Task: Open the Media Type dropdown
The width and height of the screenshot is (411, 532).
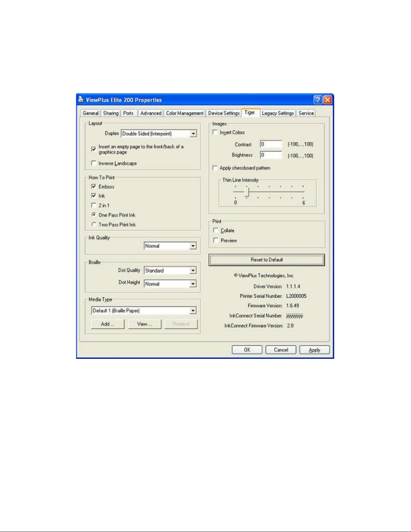Action: click(x=144, y=311)
